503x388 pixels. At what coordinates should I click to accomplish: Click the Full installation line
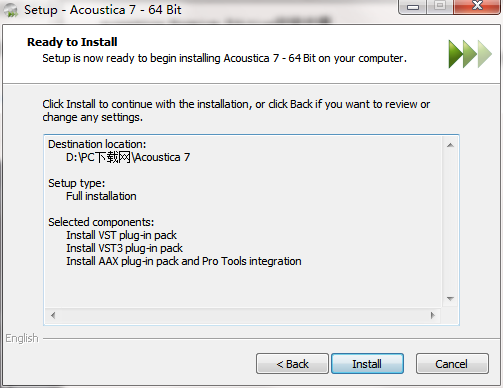click(101, 196)
